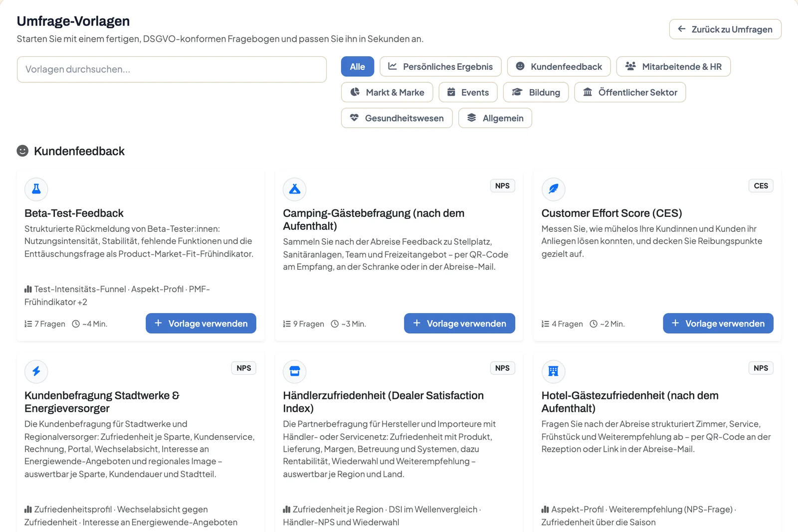
Task: Click the store icon on Händlerzufriedenheit card
Action: [x=295, y=371]
